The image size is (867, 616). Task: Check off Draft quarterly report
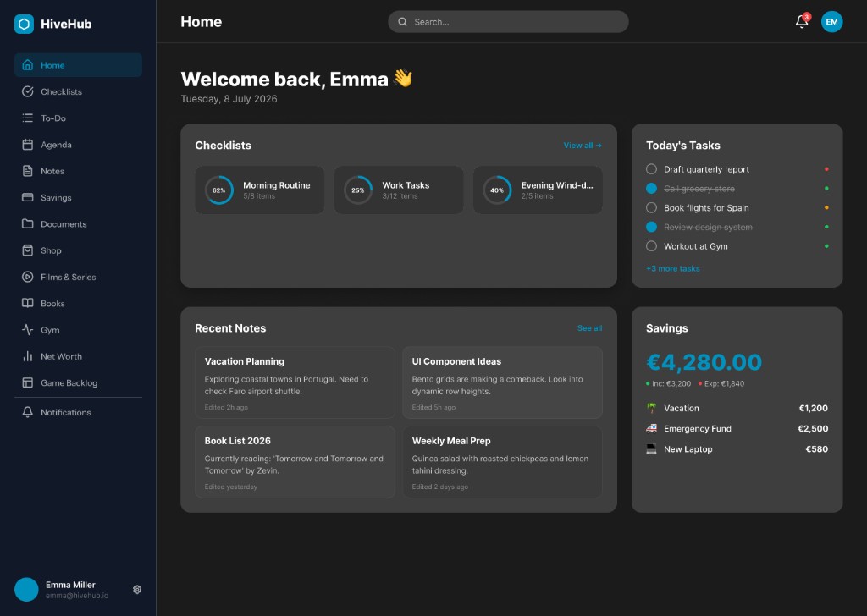[651, 169]
